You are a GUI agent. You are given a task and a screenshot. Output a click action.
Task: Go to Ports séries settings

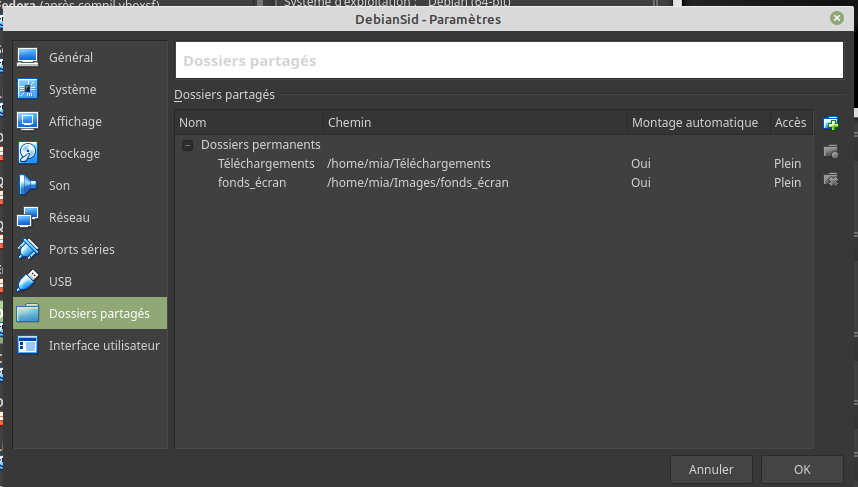tap(90, 249)
